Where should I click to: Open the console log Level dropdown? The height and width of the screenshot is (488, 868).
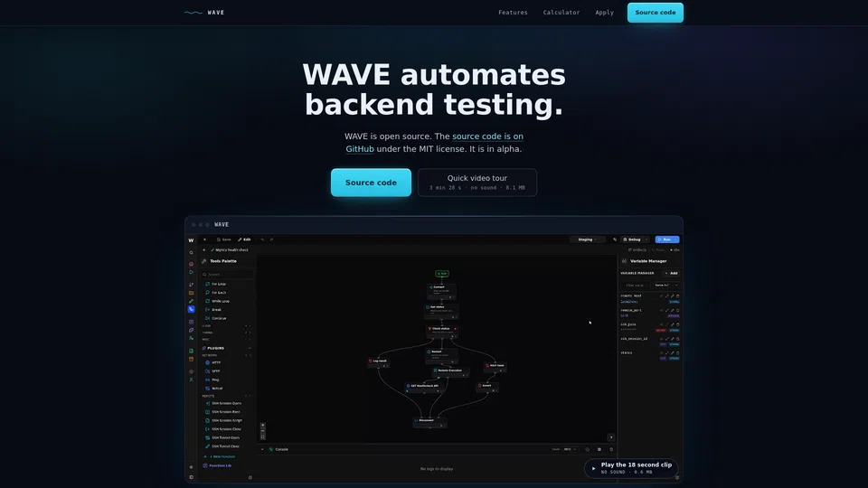coord(571,449)
